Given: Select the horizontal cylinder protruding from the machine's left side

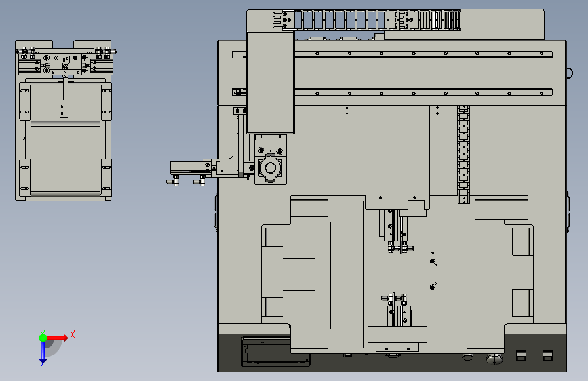Looking at the screenshot, I should (190, 167).
